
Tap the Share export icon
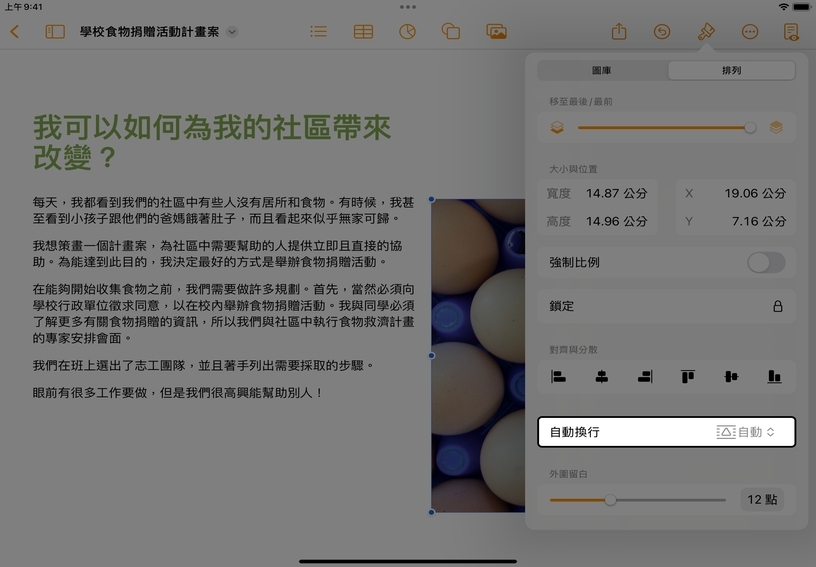[x=619, y=32]
